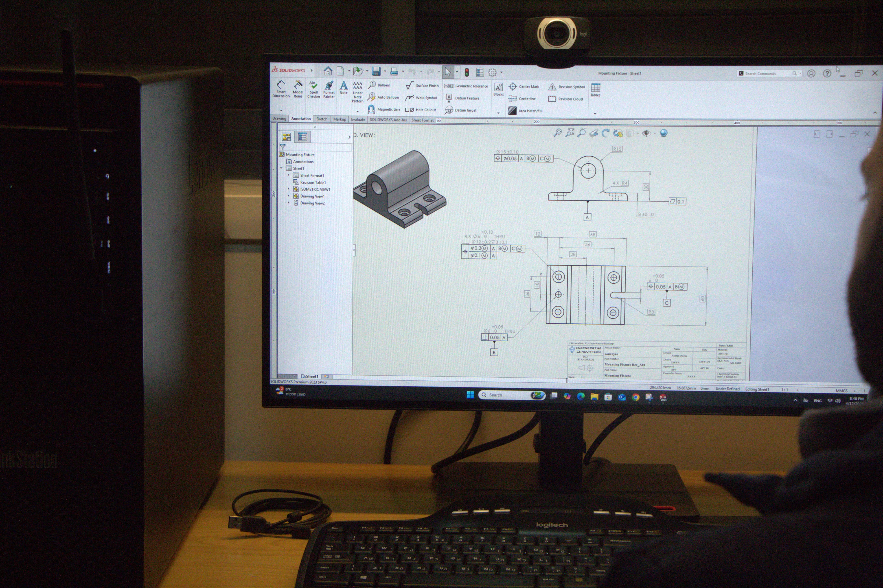Add a Balloon annotation
The height and width of the screenshot is (588, 883).
[x=379, y=85]
